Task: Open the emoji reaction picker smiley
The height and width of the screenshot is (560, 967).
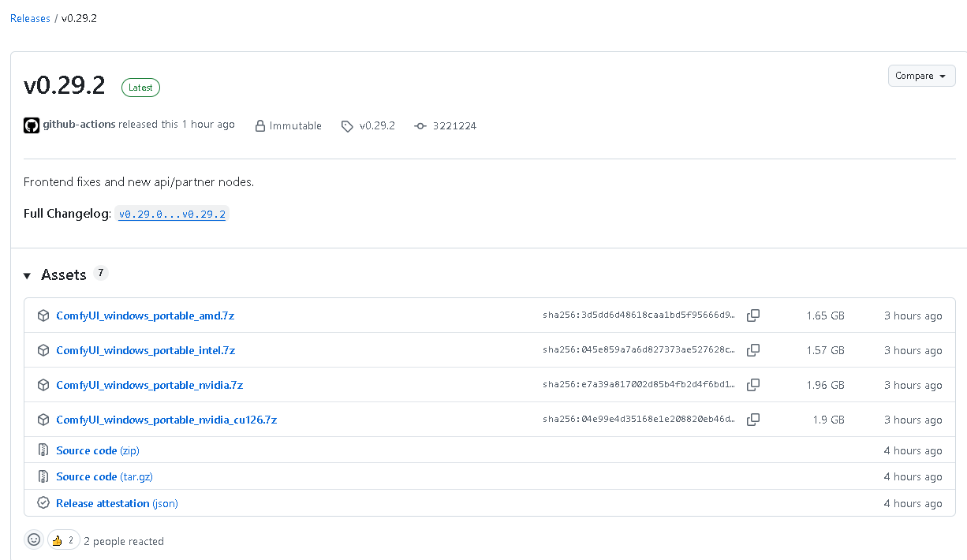Action: (x=34, y=539)
